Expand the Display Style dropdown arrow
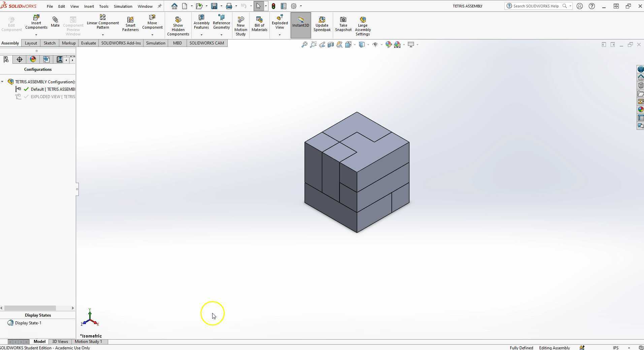This screenshot has width=644, height=350. pyautogui.click(x=368, y=45)
